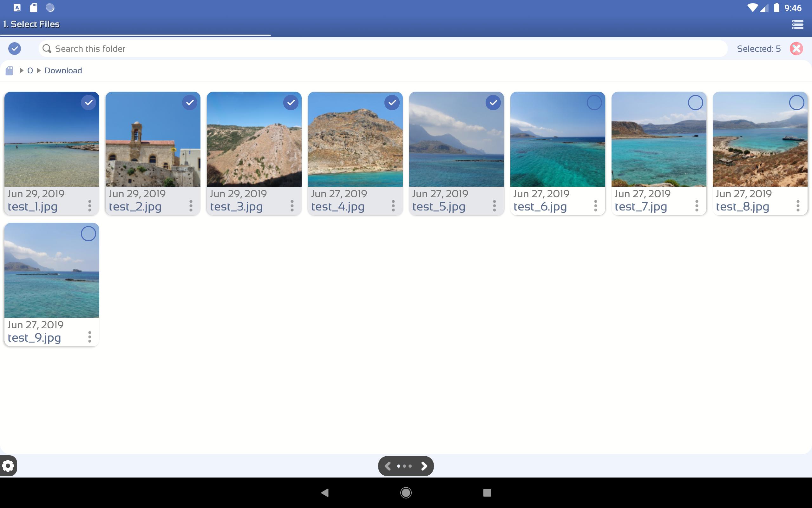Viewport: 812px width, 508px height.
Task: Click the 9:46 clock in the status bar
Action: (793, 8)
